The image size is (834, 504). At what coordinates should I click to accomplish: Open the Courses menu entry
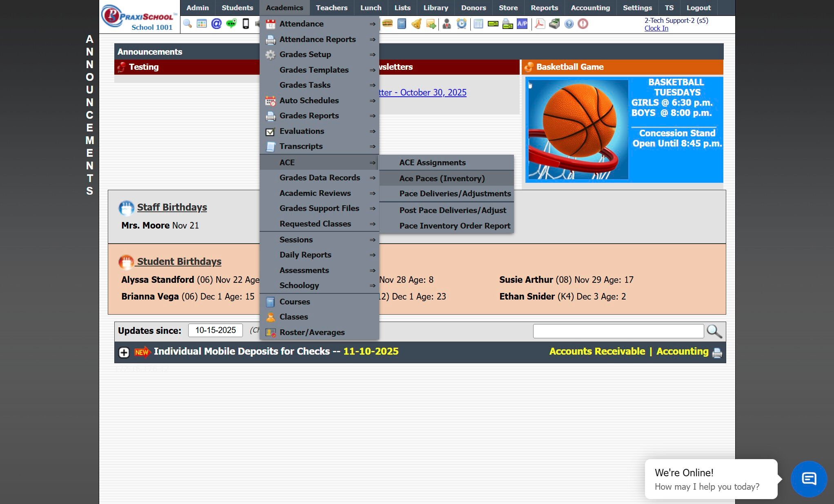295,302
